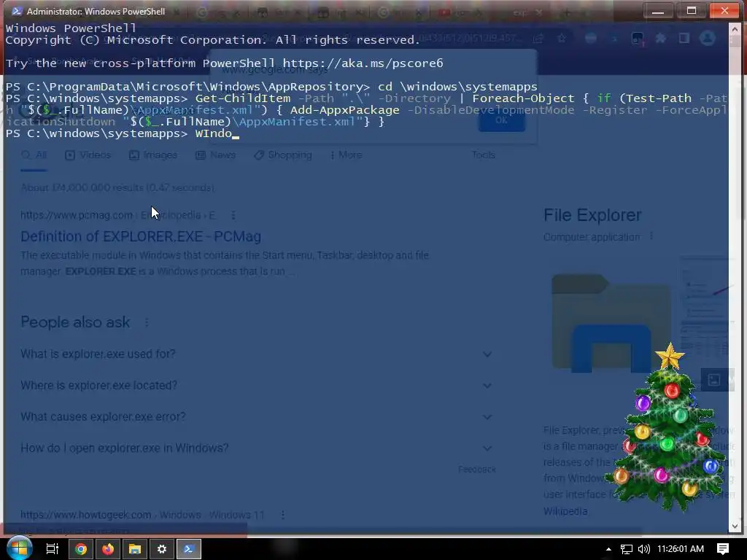Open network status tray icon

coord(626,549)
